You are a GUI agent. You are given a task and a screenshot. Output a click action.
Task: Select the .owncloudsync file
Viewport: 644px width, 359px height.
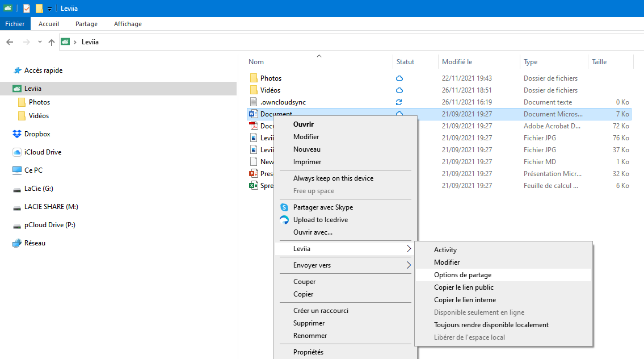[x=283, y=102]
